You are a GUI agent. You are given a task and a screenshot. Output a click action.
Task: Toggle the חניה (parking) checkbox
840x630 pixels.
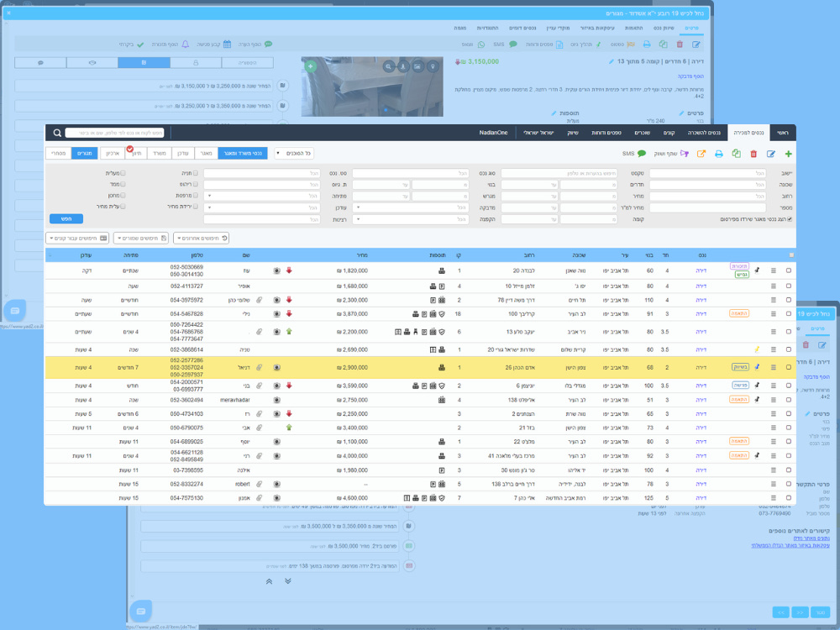tap(196, 173)
